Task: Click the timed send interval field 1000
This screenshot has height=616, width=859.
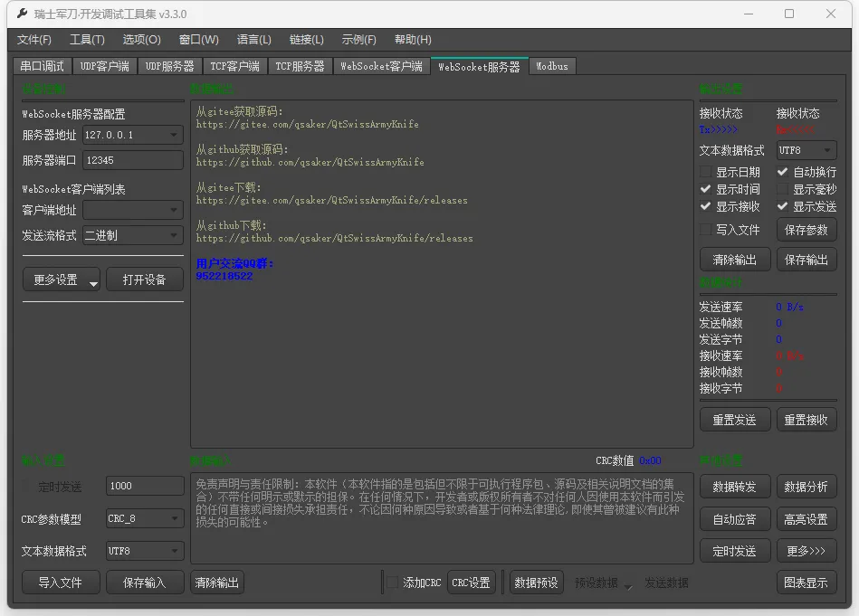Action: click(x=145, y=486)
